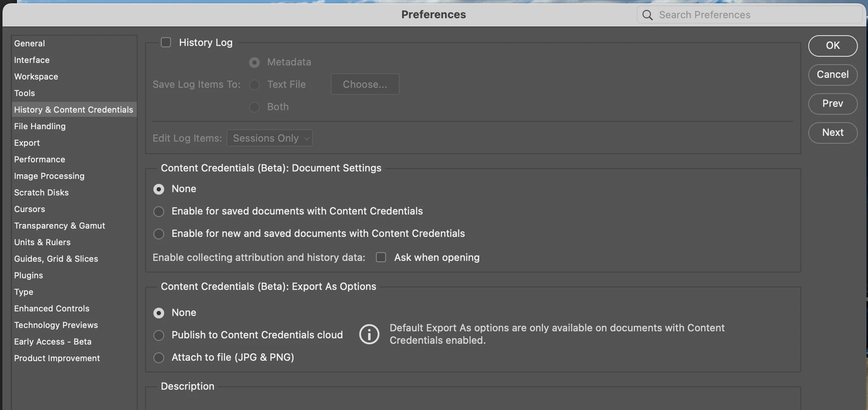
Task: Open the Image Processing category
Action: click(74, 176)
